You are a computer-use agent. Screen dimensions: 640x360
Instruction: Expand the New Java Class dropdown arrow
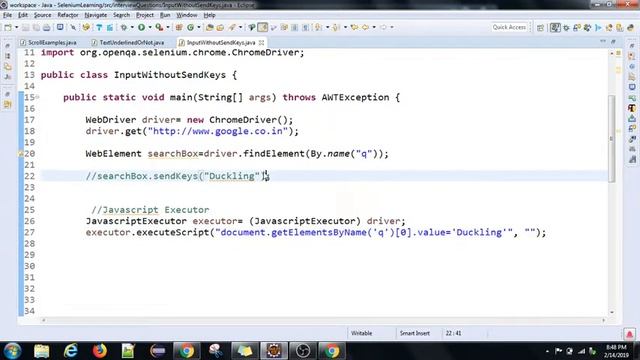(x=199, y=27)
